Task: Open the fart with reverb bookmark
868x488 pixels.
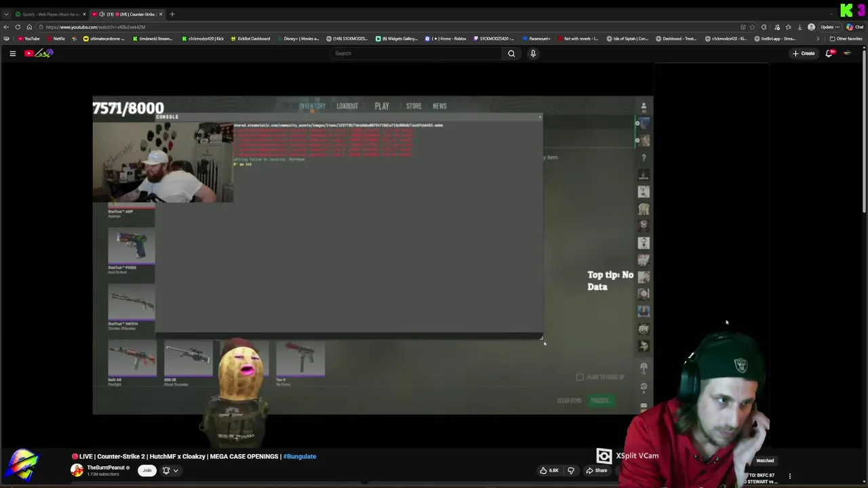Action: tap(578, 39)
